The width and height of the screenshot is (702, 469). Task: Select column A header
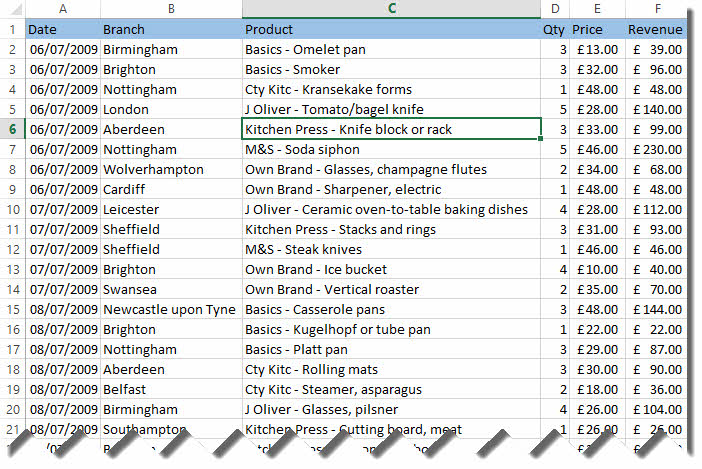click(63, 9)
